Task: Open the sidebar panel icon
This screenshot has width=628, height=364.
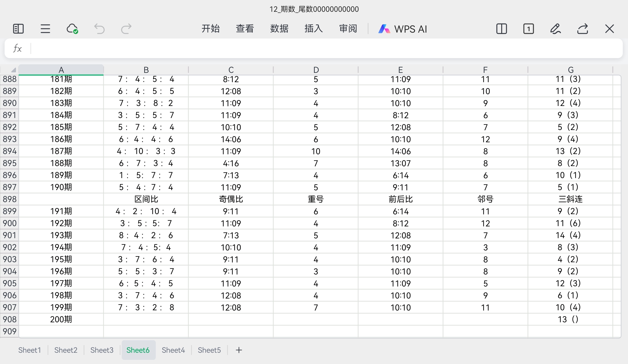Action: click(18, 29)
